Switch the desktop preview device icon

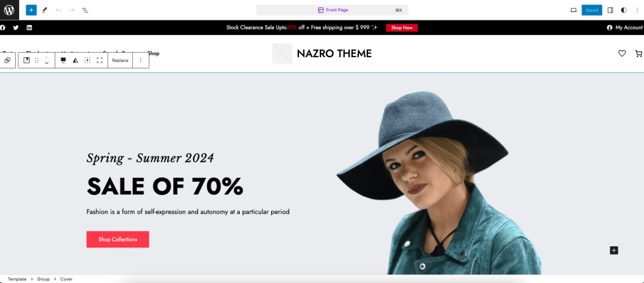[x=574, y=10]
